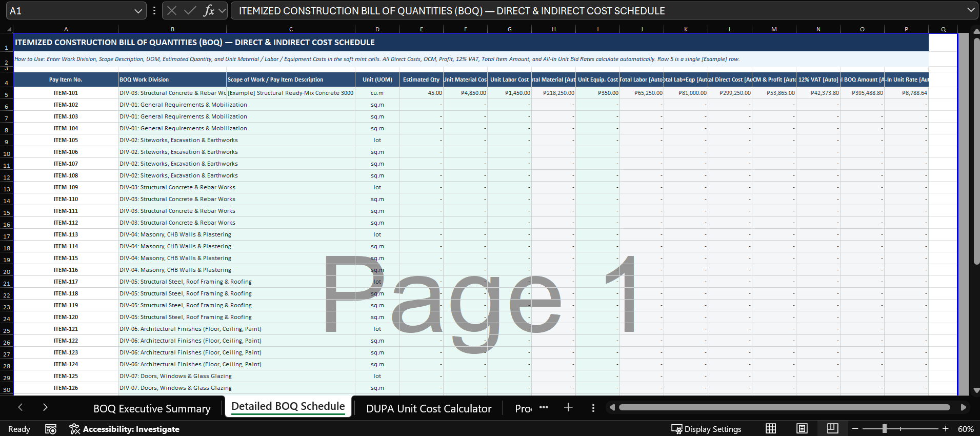980x436 pixels.
Task: Open Accessibility: Investigate in status bar
Action: point(124,429)
